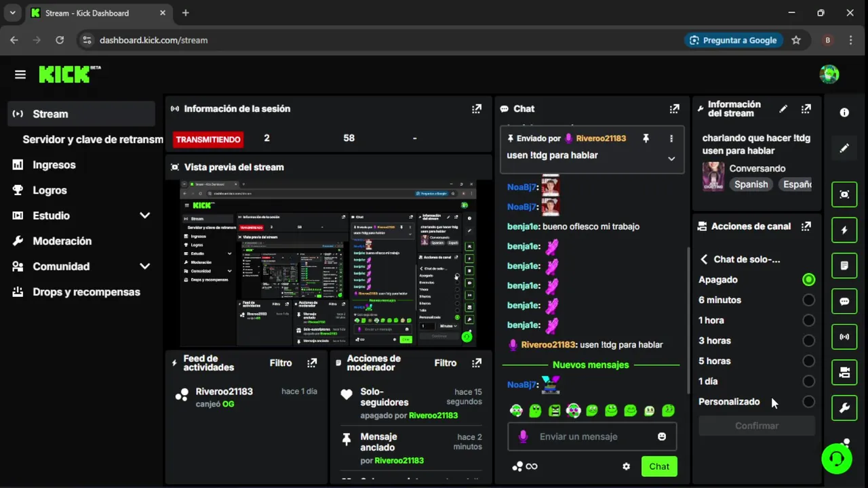Open Chrome tab search dropdown
868x488 pixels.
click(12, 13)
